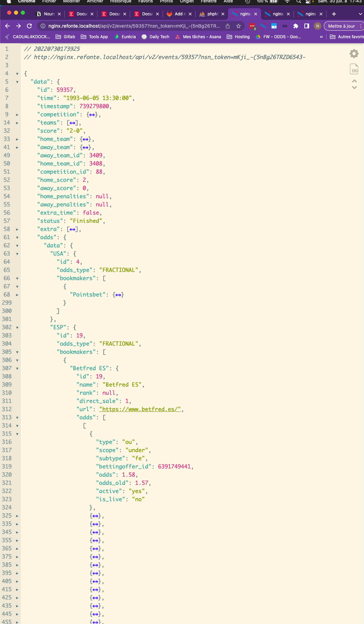Open the Chrome extensions puzzle icon
The width and height of the screenshot is (364, 624).
(x=296, y=26)
